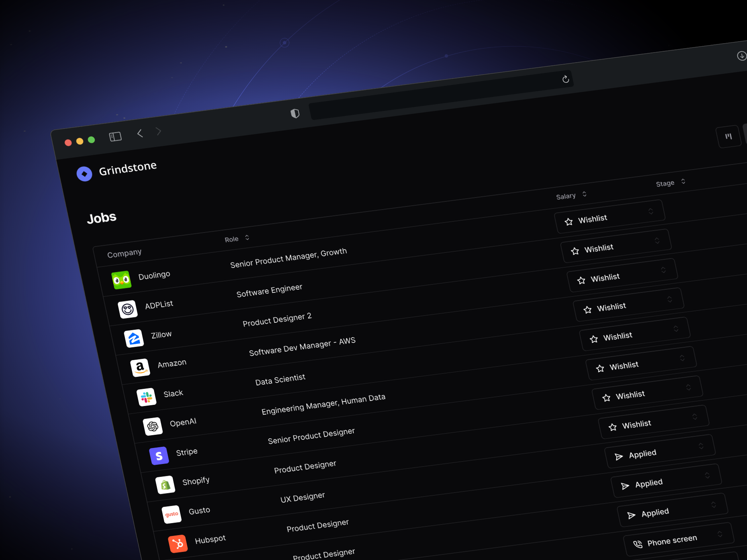Viewport: 747px width, 560px height.
Task: Click the privacy shield icon
Action: tap(295, 113)
